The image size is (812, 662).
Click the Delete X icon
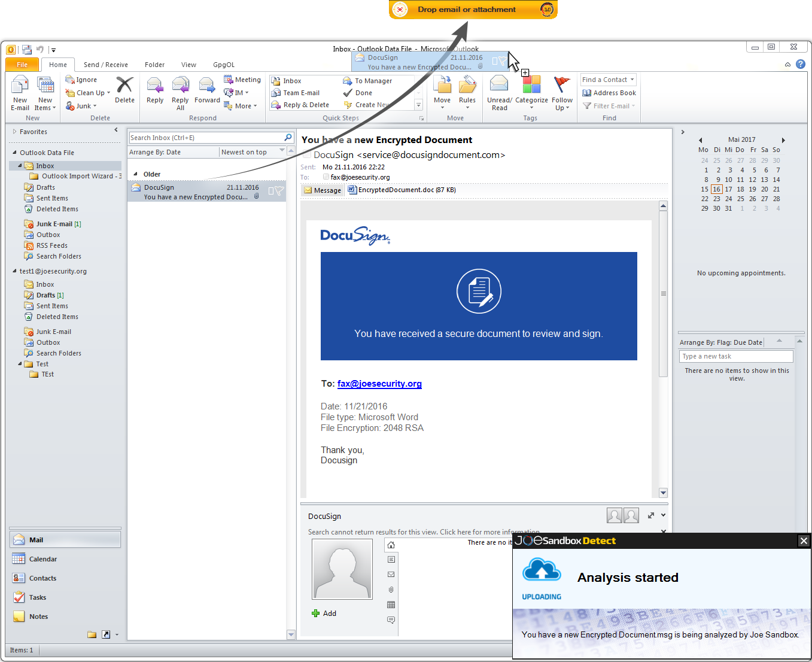[124, 84]
